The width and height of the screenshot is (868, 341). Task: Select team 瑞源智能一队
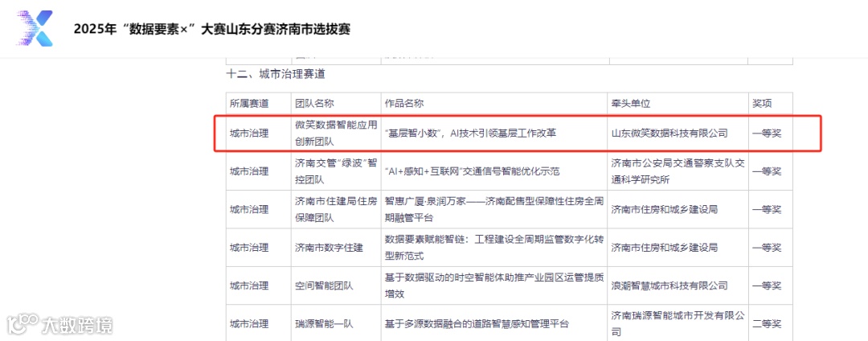click(x=324, y=324)
